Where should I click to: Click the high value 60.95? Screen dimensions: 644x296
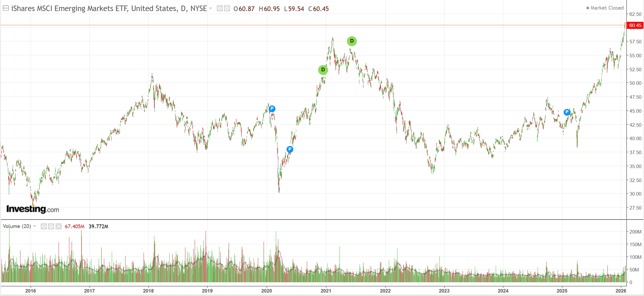[272, 9]
